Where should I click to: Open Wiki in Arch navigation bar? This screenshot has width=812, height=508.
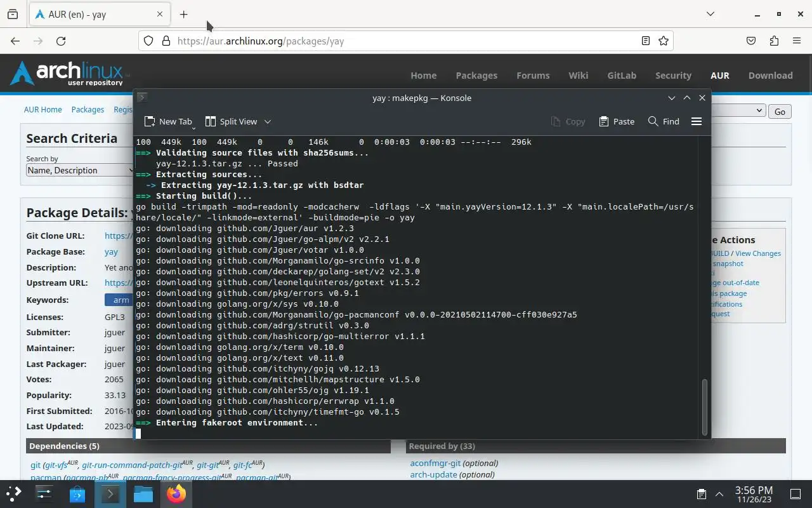coord(578,75)
